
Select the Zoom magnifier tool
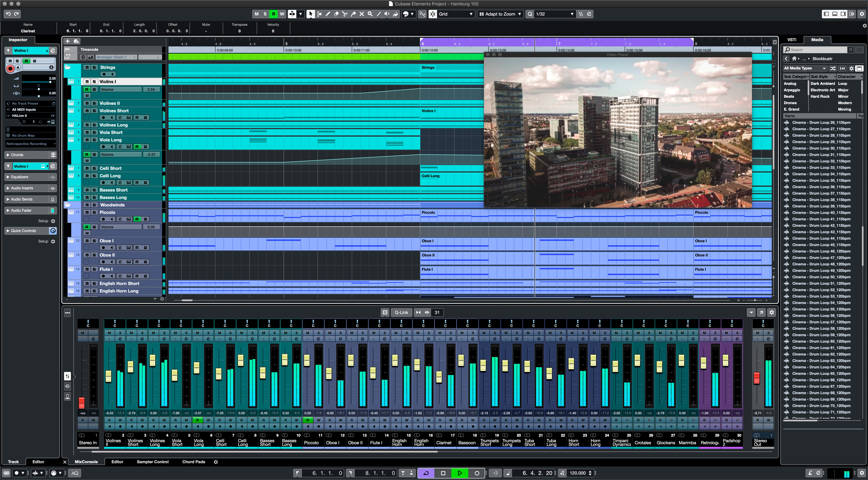point(370,14)
